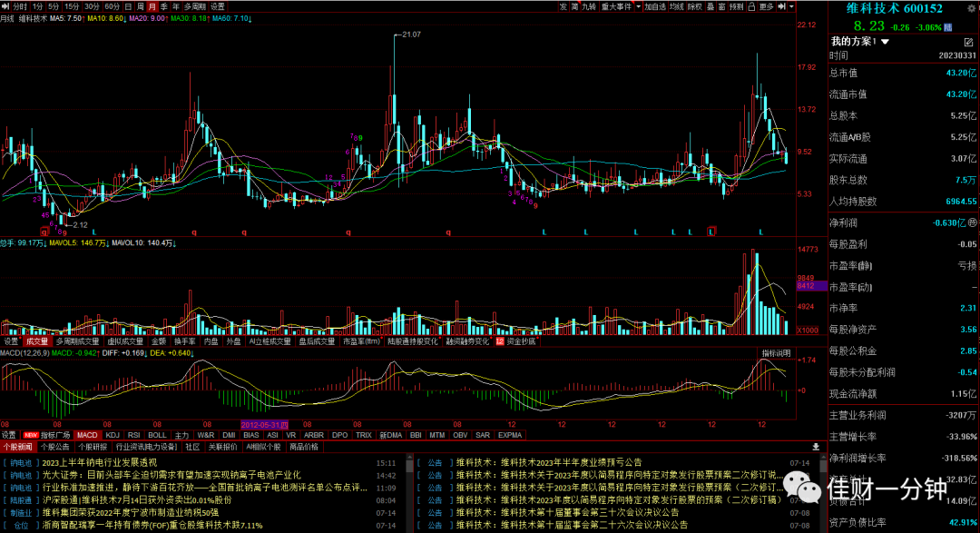Image resolution: width=980 pixels, height=533 pixels.
Task: Open the dropdown arrow at toolbar far right
Action: pos(792,6)
